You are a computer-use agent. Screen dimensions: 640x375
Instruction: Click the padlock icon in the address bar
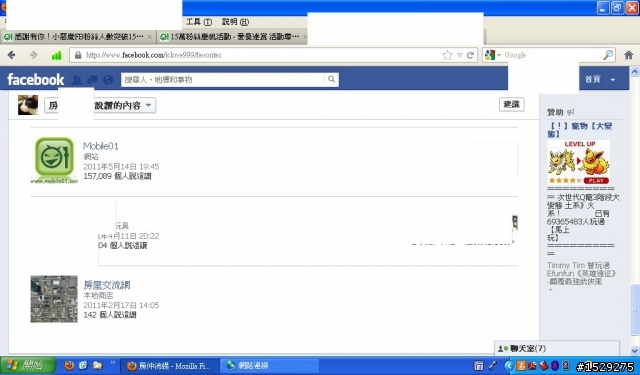78,55
